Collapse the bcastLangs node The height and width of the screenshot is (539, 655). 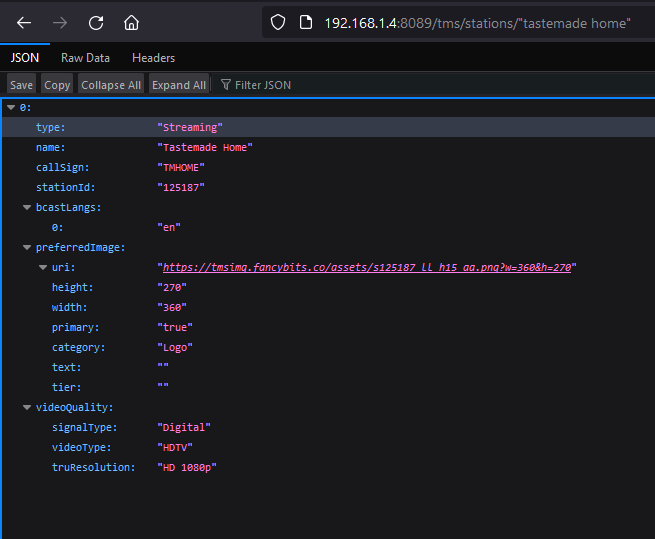pos(27,207)
